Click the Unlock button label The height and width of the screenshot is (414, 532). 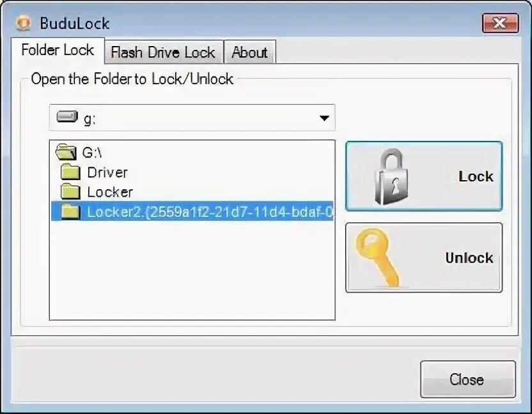469,258
